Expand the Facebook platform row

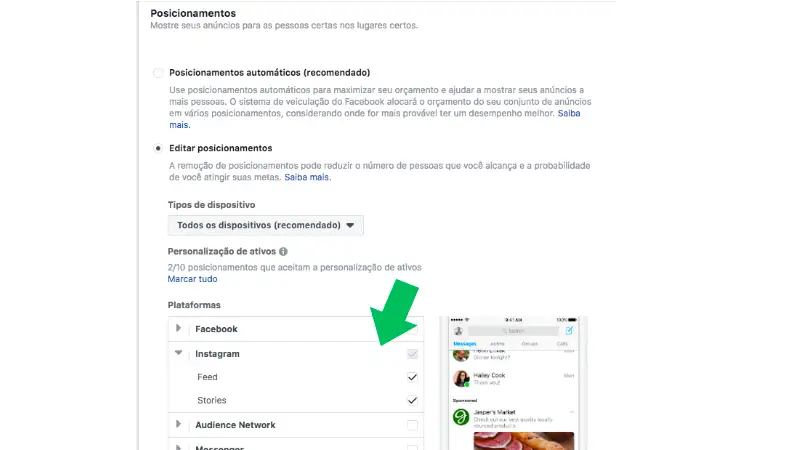(x=178, y=328)
